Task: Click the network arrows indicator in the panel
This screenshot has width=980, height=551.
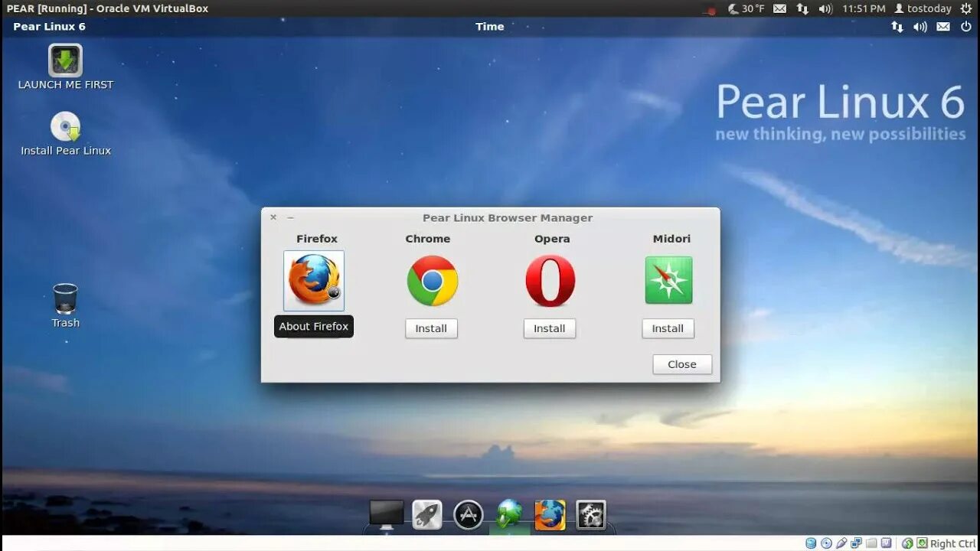Action: 897,26
